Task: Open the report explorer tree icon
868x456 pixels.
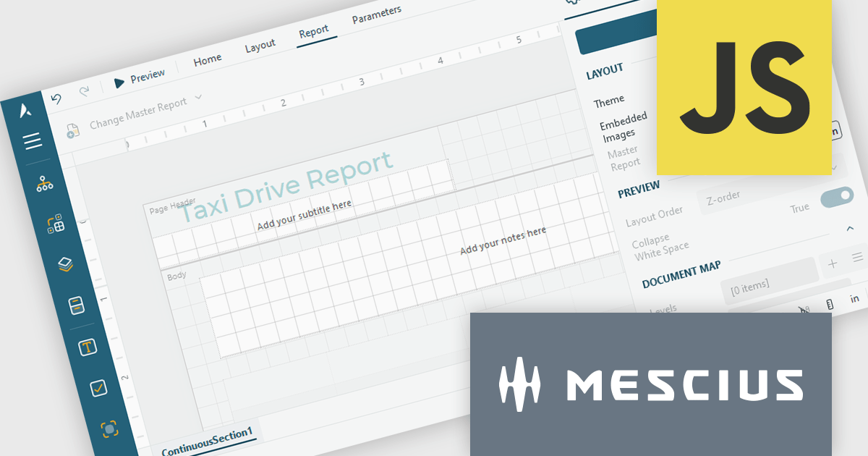Action: pos(45,184)
